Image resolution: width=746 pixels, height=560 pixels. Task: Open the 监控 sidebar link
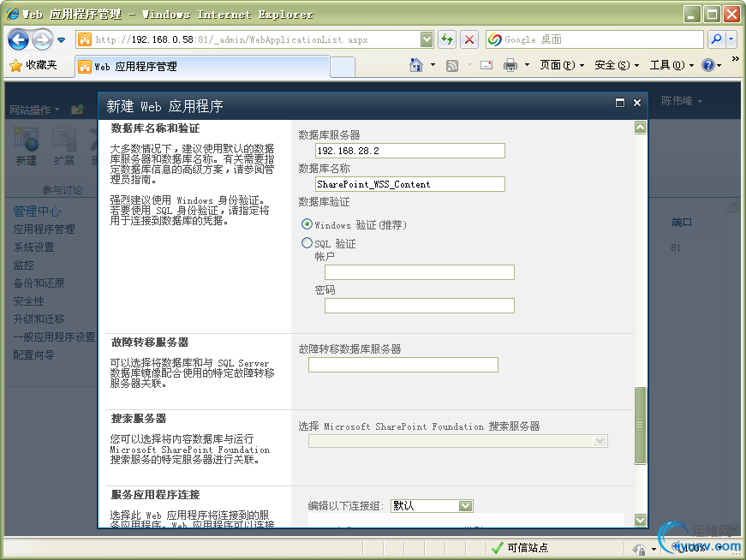pos(24,265)
